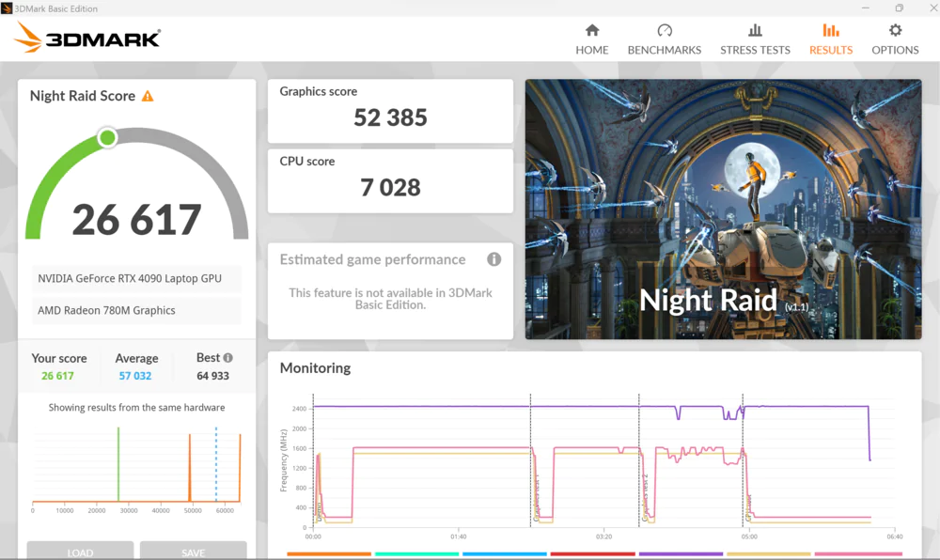Switch to the Benchmarks tab
This screenshot has height=560, width=940.
[665, 39]
